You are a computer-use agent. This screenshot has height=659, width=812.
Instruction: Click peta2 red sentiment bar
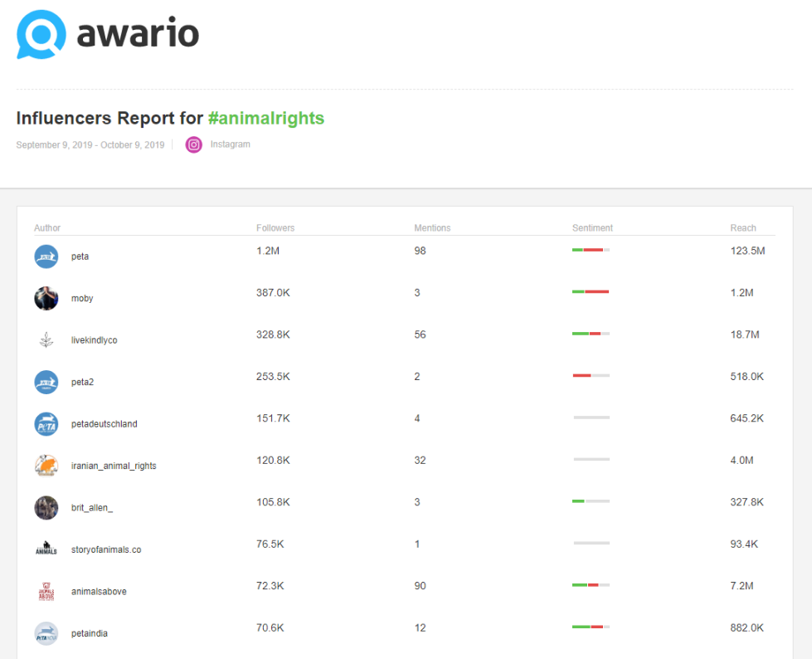tap(581, 376)
